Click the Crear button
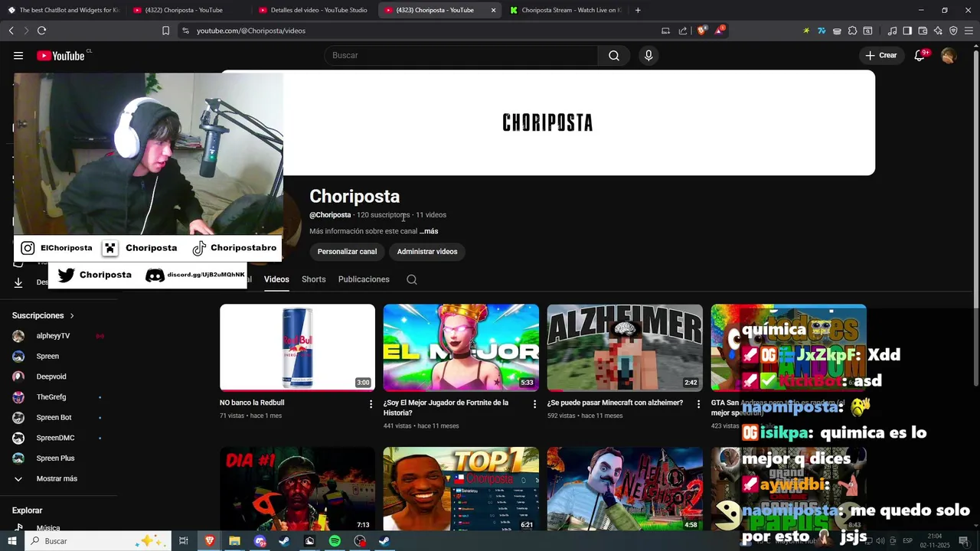The width and height of the screenshot is (980, 551). (881, 55)
